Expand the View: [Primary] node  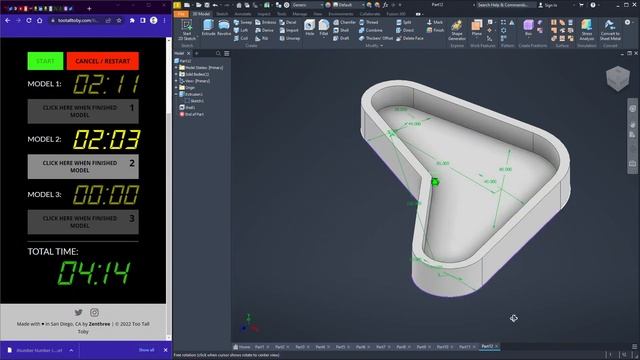176,81
